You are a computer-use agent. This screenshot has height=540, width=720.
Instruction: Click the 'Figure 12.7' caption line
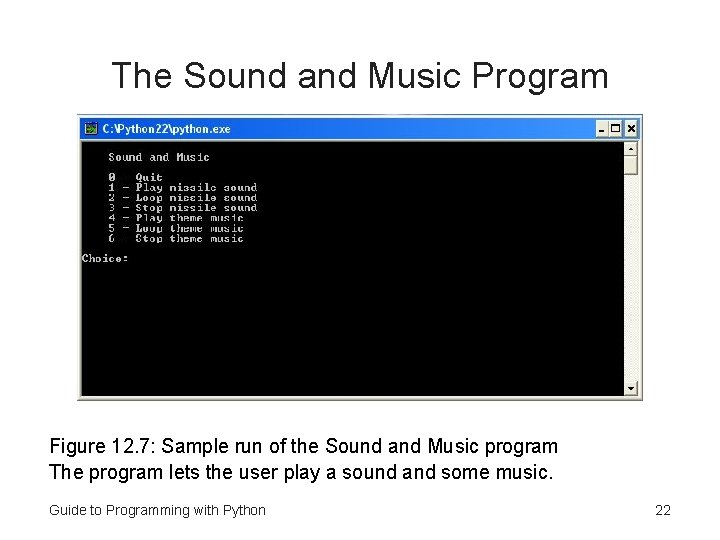[304, 446]
